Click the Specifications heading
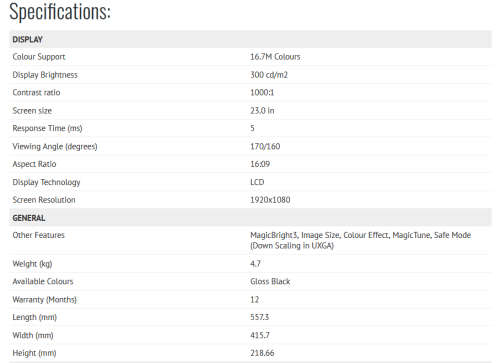Viewport: 500px width, 363px height. [x=60, y=12]
